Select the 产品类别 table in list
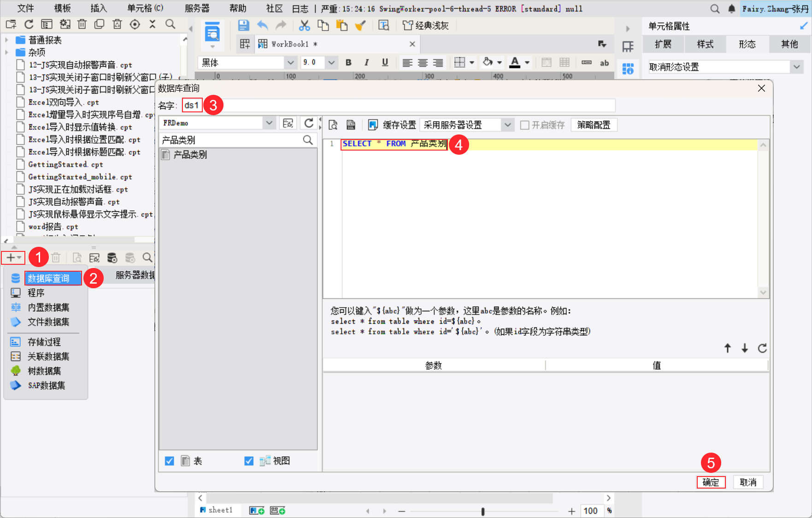The image size is (812, 518). point(190,155)
